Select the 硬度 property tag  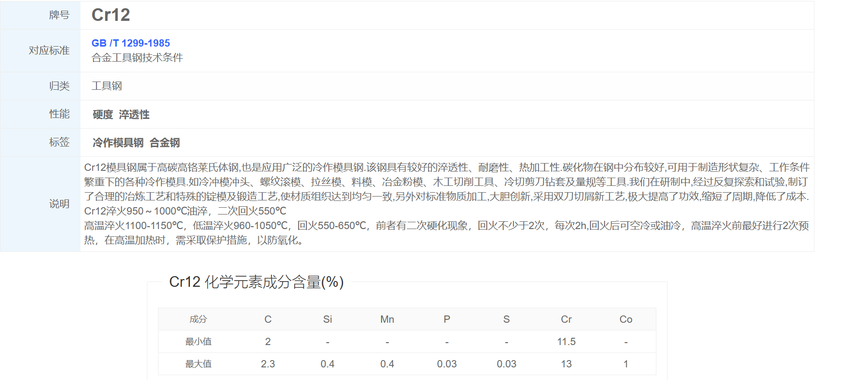(103, 115)
